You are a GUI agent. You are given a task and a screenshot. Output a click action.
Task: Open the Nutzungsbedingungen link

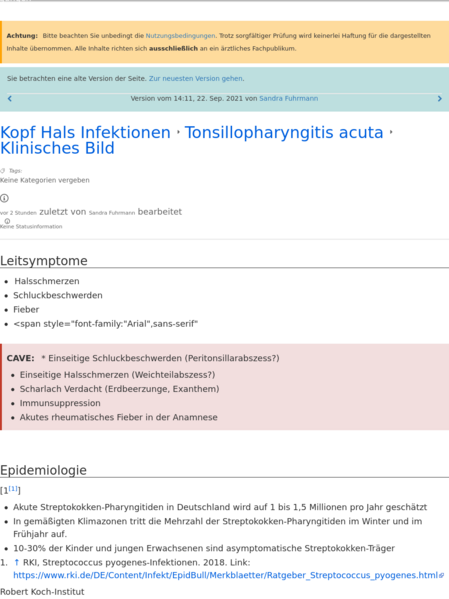pos(180,36)
